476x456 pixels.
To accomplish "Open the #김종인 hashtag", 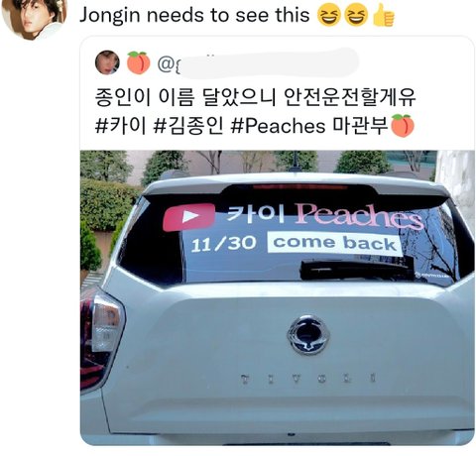I will coord(187,126).
